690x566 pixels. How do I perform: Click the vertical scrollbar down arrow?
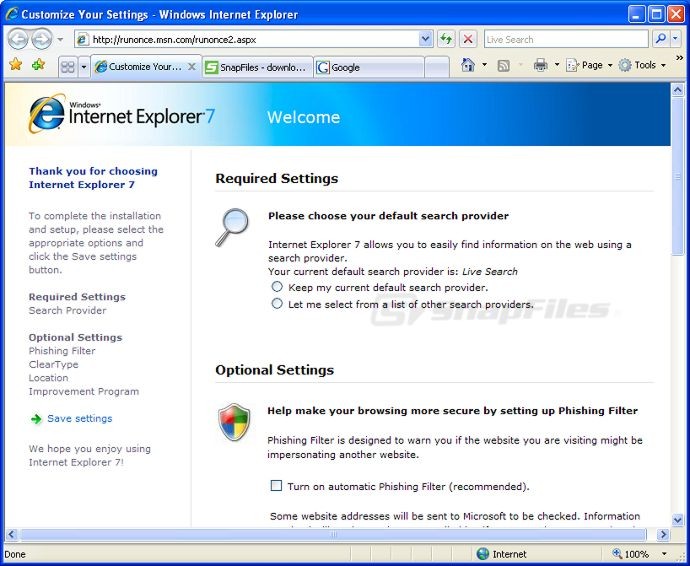point(678,520)
